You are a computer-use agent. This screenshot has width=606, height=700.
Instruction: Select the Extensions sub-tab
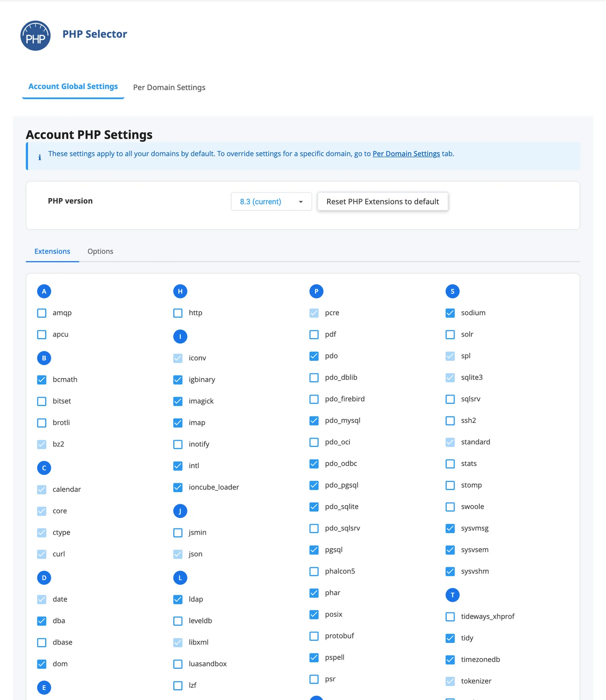[52, 252]
